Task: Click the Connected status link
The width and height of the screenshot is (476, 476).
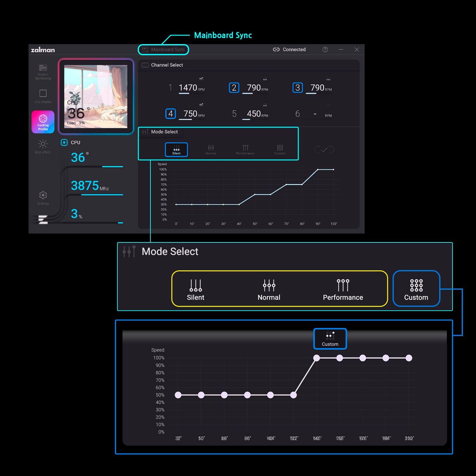Action: (289, 50)
